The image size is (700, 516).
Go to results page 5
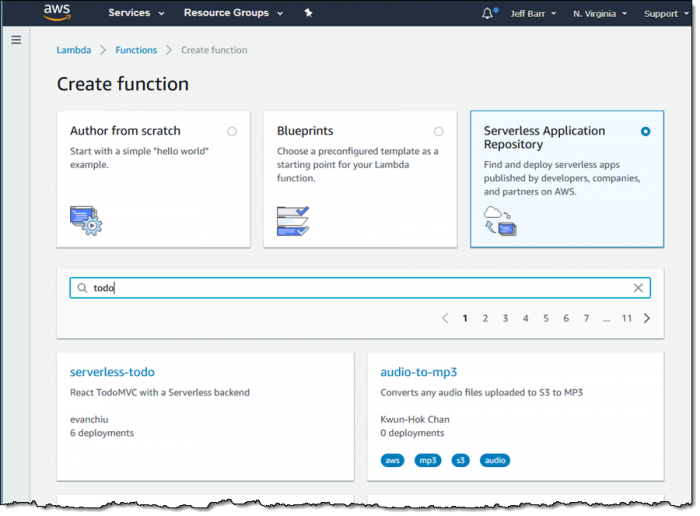pyautogui.click(x=546, y=318)
